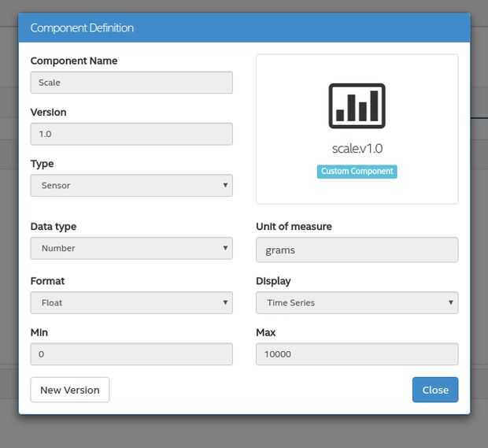
Task: Open the Format dropdown showing Float
Action: 131,302
